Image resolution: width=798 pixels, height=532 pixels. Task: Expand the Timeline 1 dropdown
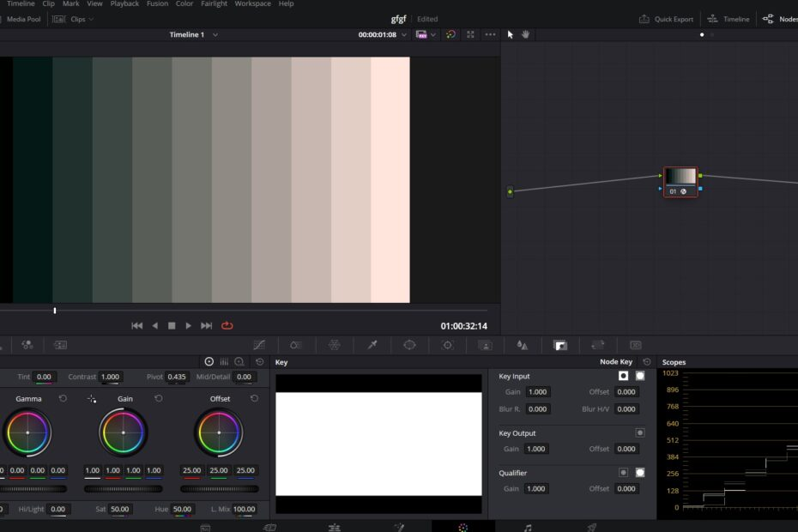pyautogui.click(x=215, y=34)
